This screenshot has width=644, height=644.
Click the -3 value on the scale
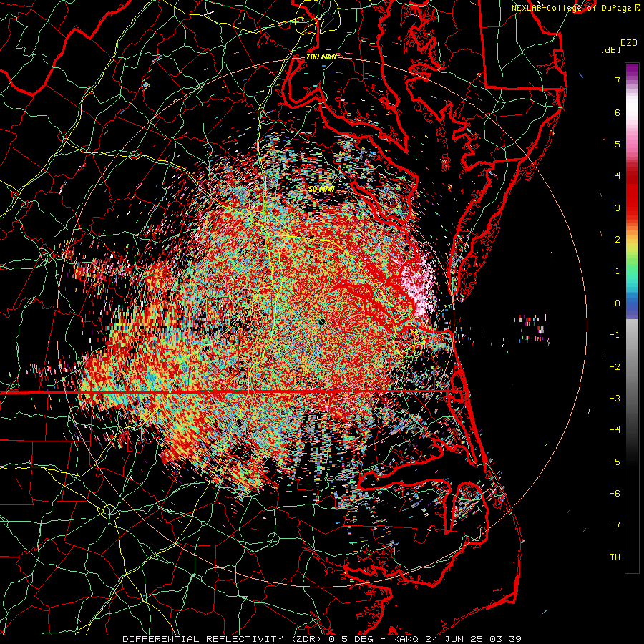click(615, 399)
